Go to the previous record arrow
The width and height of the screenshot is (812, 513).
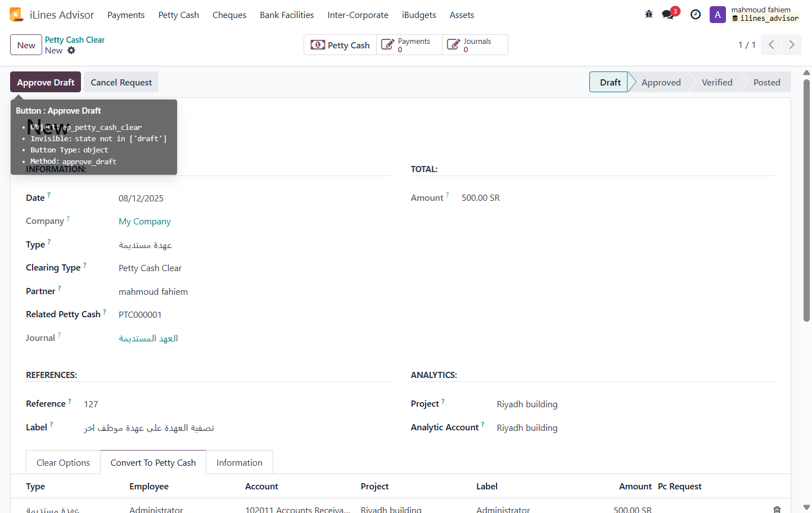[772, 45]
